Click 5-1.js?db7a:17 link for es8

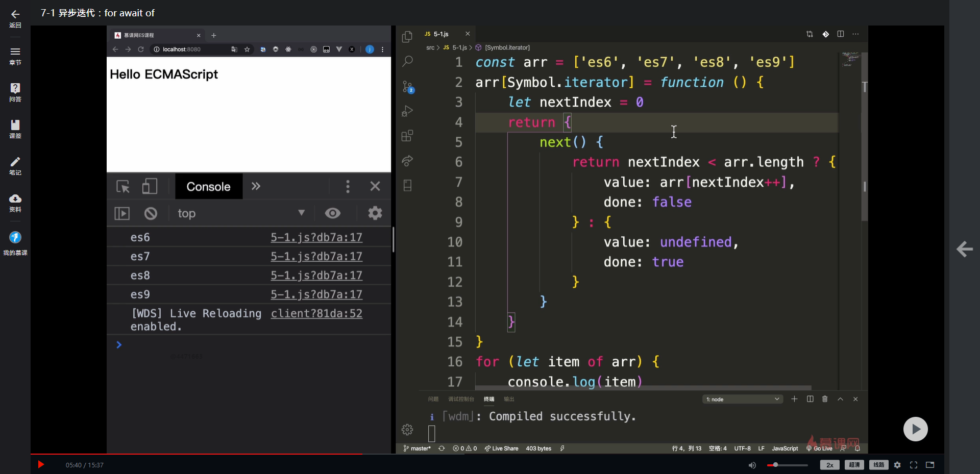(316, 276)
